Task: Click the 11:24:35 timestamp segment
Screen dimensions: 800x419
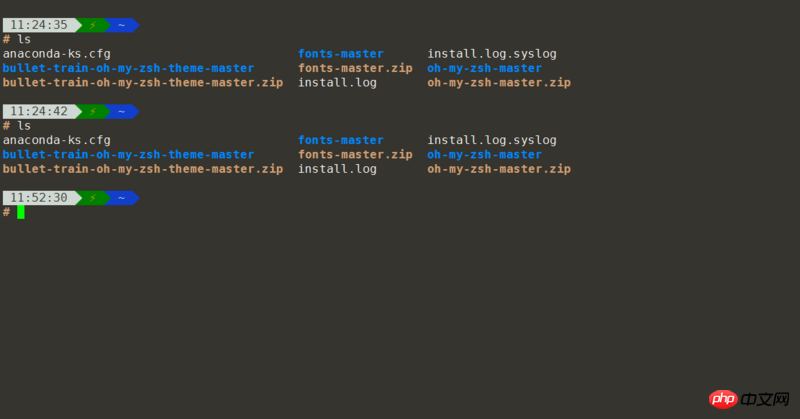Action: coord(39,25)
